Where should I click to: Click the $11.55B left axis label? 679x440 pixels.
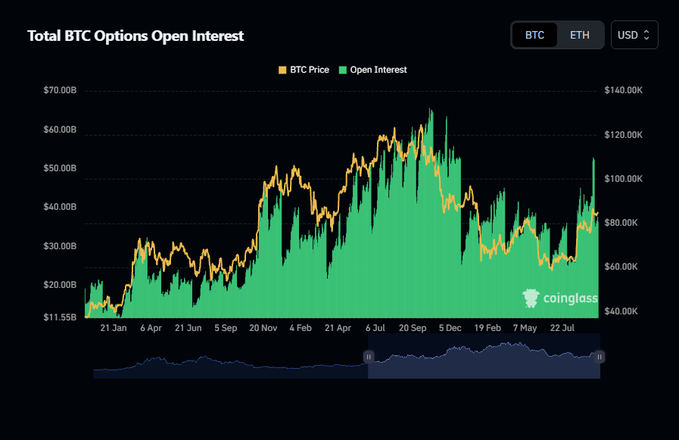point(60,317)
